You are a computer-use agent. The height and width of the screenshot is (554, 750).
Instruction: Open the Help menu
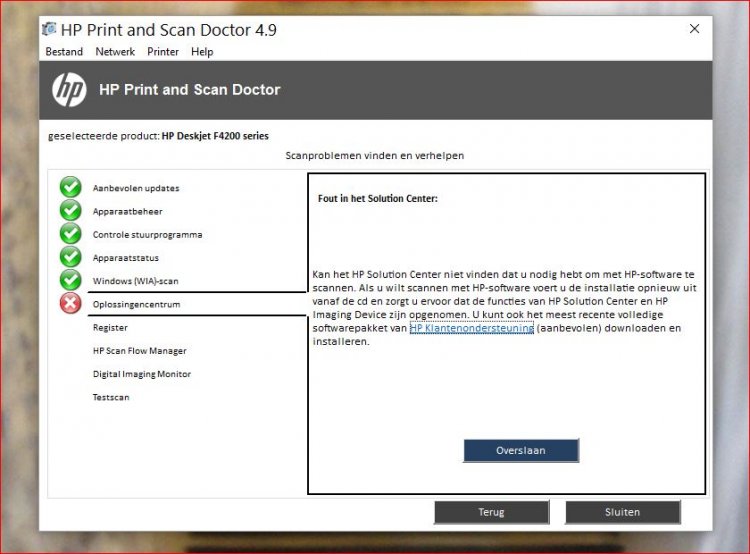(202, 52)
